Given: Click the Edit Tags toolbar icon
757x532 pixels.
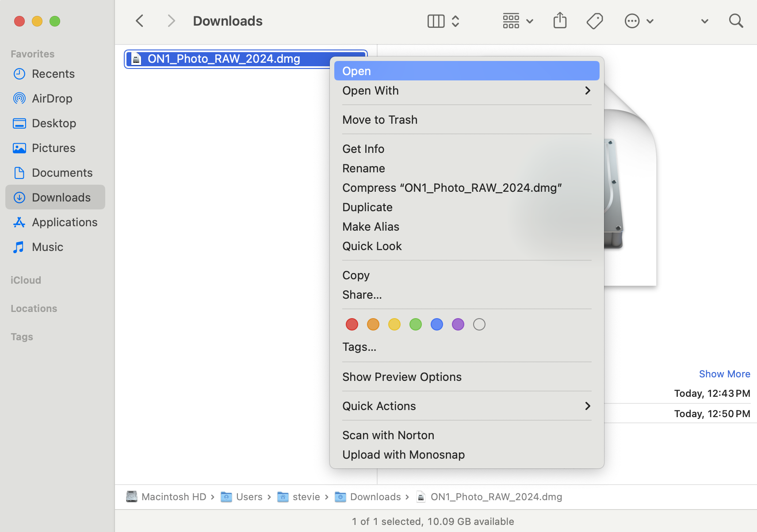Looking at the screenshot, I should tap(595, 21).
